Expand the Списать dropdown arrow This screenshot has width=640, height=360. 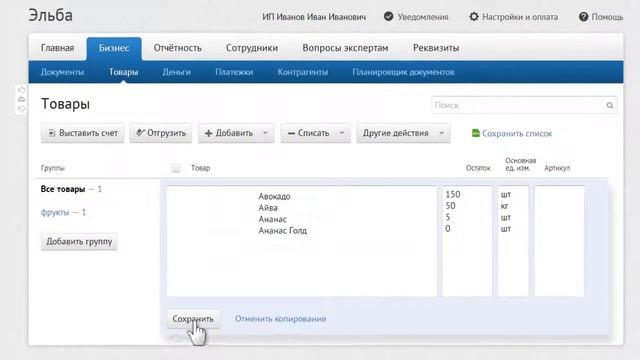pyautogui.click(x=342, y=133)
